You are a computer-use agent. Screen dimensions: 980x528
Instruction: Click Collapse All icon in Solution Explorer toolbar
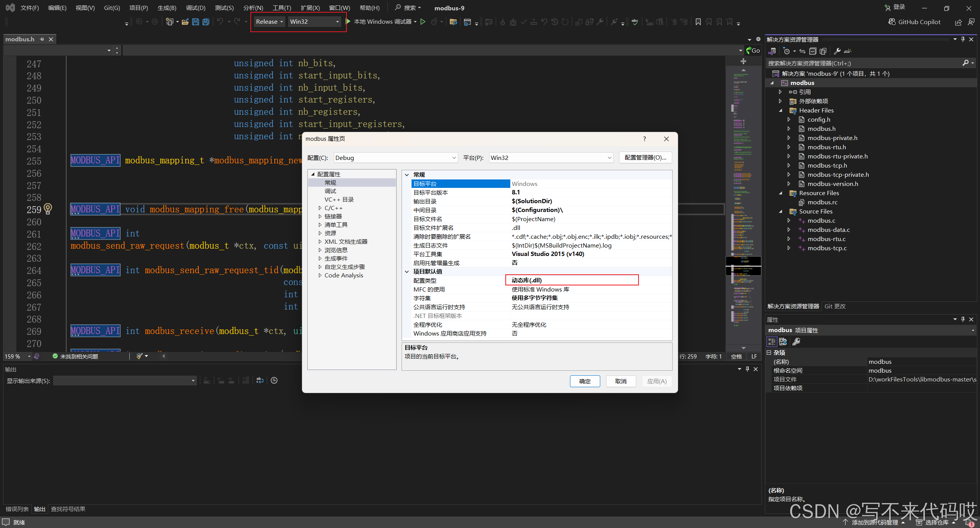[x=813, y=51]
